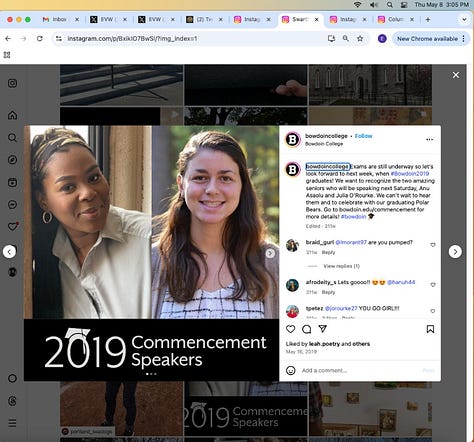Open Notifications heart in the sidebar

[13, 226]
